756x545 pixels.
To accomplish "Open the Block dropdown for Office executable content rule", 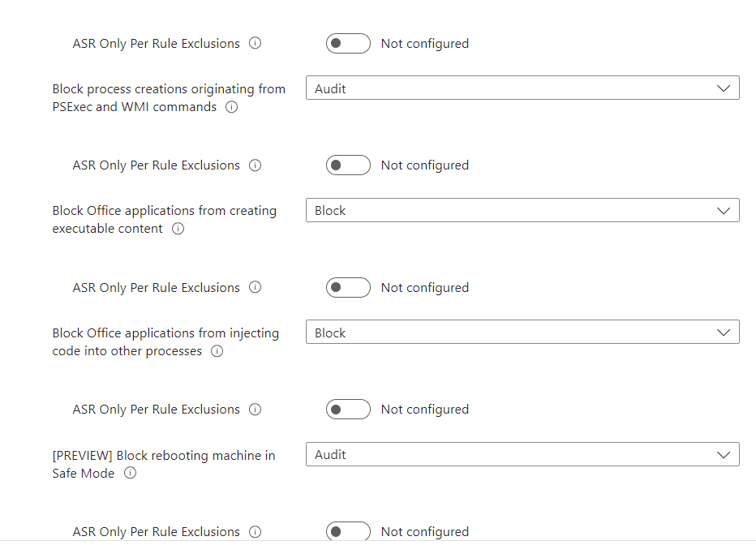I will [x=522, y=209].
